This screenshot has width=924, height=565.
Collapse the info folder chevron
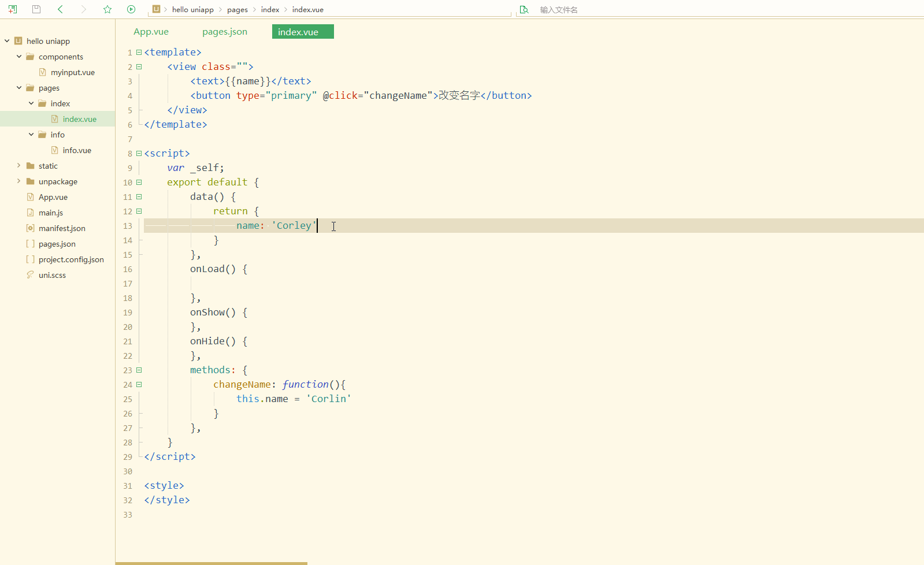[31, 135]
